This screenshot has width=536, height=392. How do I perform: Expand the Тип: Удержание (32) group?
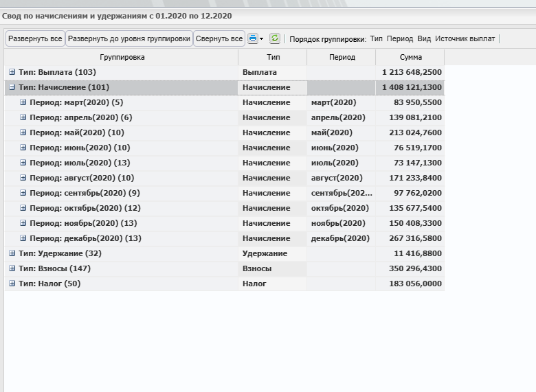12,253
